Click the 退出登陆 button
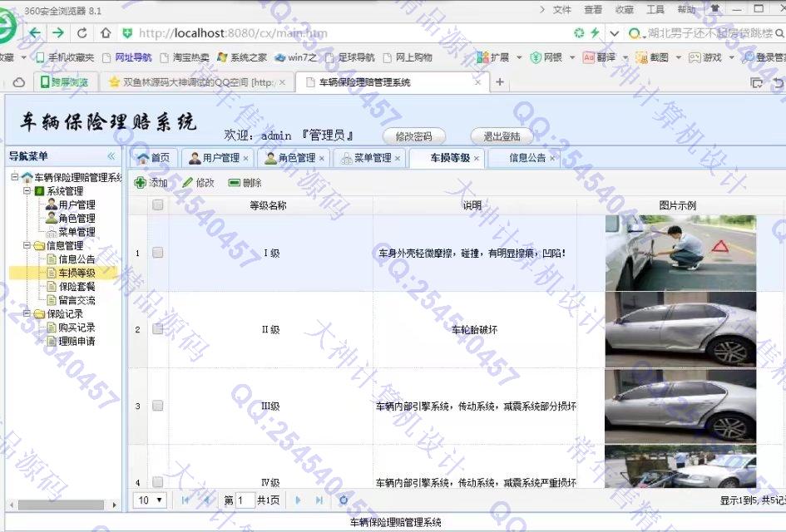Viewport: 786px width, 532px height. pos(502,136)
